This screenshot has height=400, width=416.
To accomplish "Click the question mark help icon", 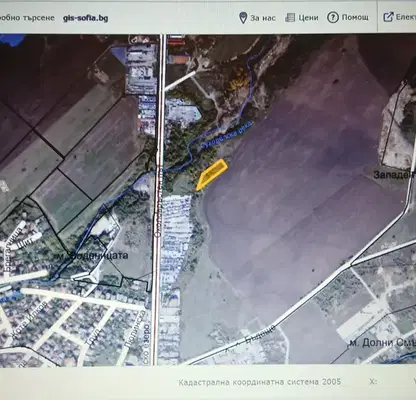I will click(333, 18).
